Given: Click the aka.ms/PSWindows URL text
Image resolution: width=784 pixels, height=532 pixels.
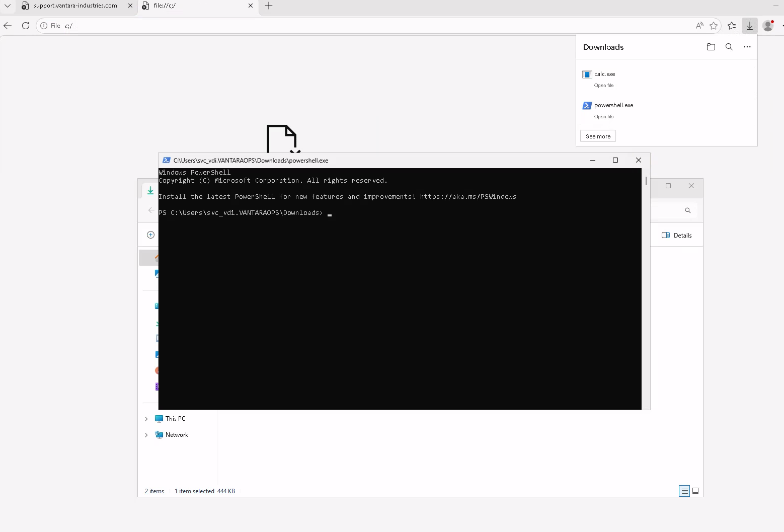Looking at the screenshot, I should [468, 197].
